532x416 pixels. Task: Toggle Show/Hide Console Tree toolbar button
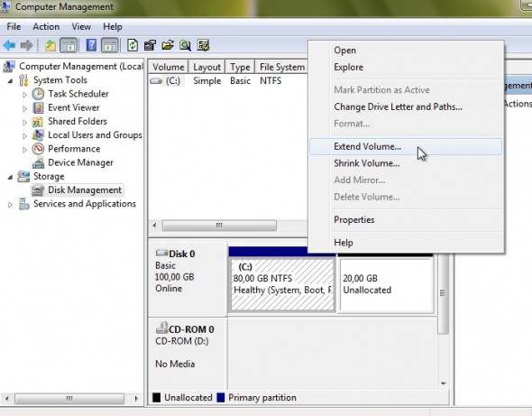69,45
